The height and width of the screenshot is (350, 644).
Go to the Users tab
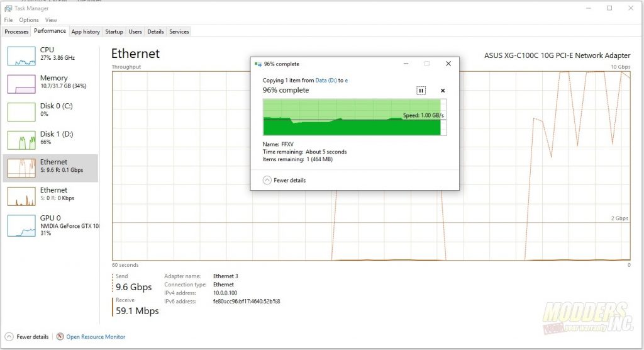tap(135, 31)
